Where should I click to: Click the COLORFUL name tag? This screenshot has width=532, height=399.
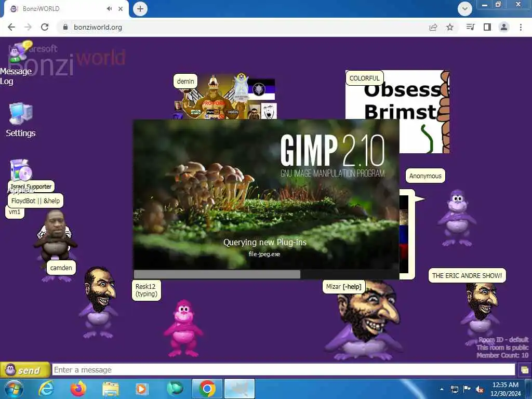tap(364, 78)
